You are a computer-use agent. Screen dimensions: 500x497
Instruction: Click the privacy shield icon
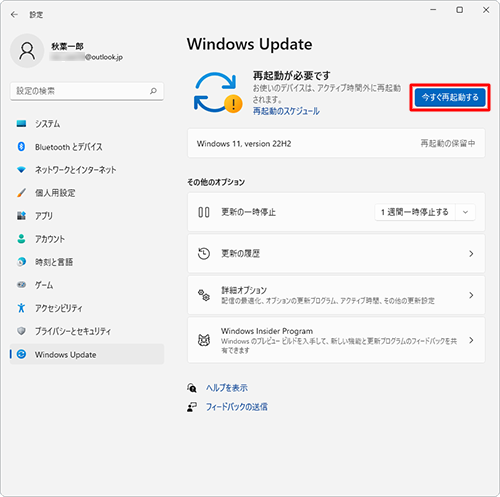coord(21,331)
